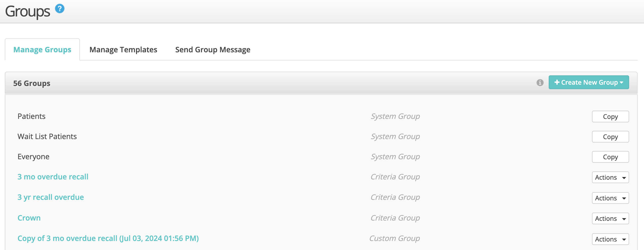Open the 3 mo overdue recall group
The image size is (644, 250).
point(53,177)
